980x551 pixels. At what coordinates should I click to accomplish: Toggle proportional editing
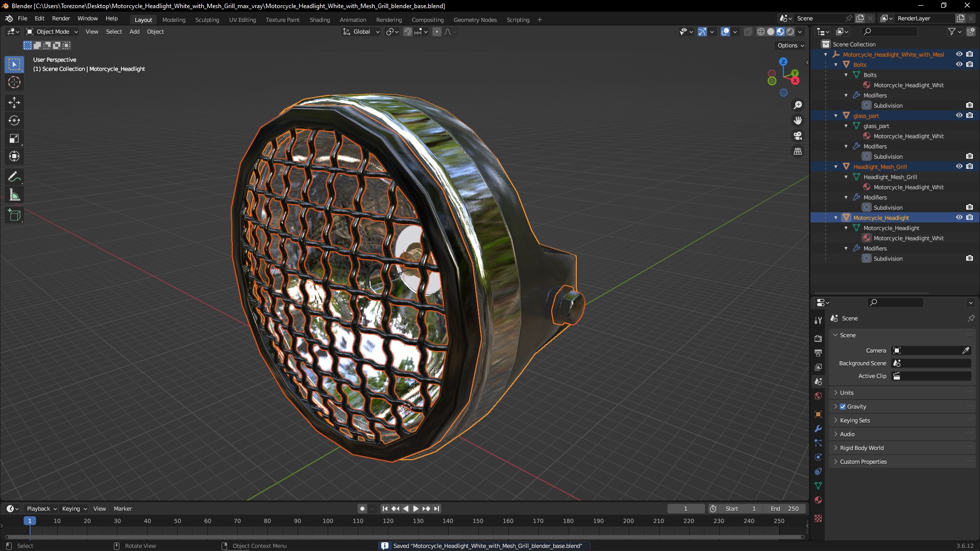pyautogui.click(x=437, y=32)
